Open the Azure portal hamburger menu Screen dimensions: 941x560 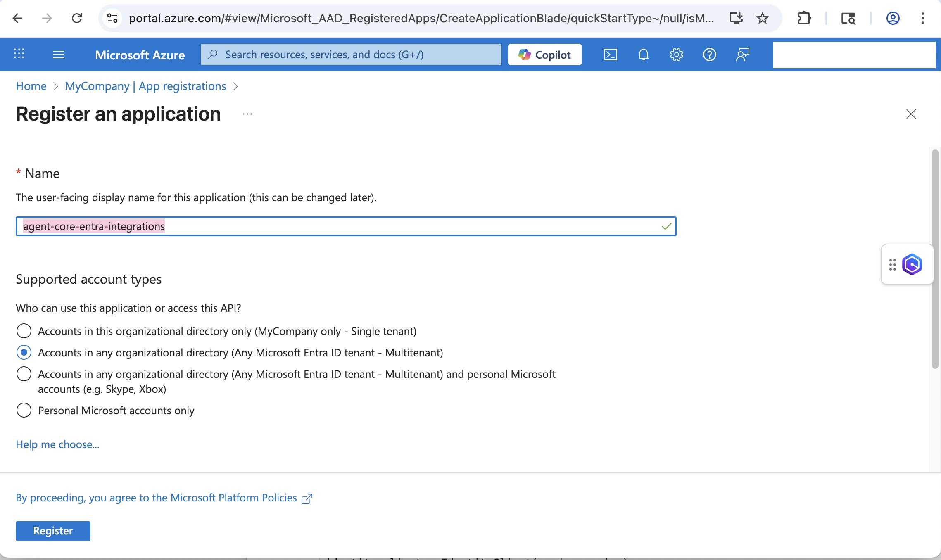(x=59, y=55)
